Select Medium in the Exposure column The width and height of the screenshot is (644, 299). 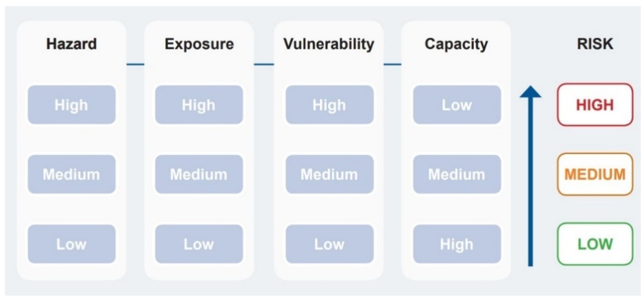199,174
